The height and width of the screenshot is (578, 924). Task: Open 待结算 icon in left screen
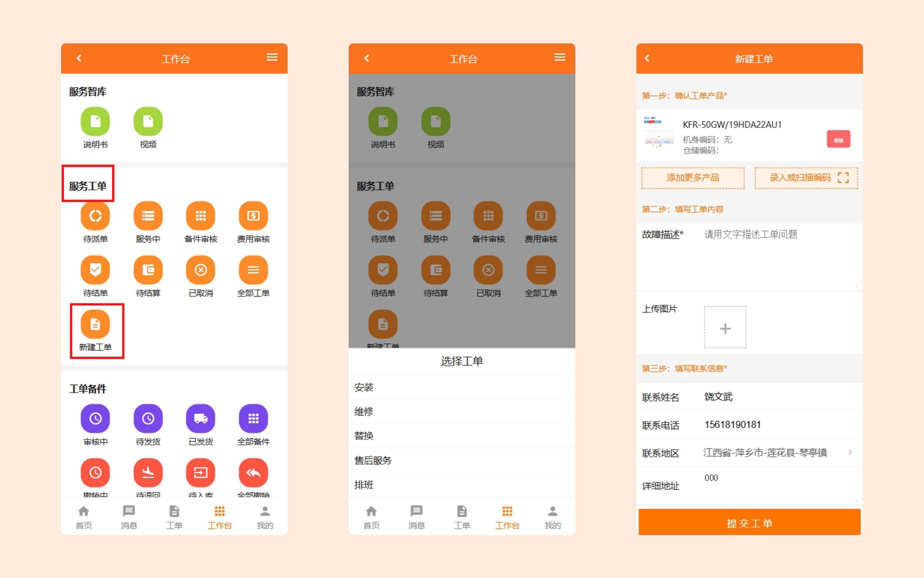coord(148,270)
